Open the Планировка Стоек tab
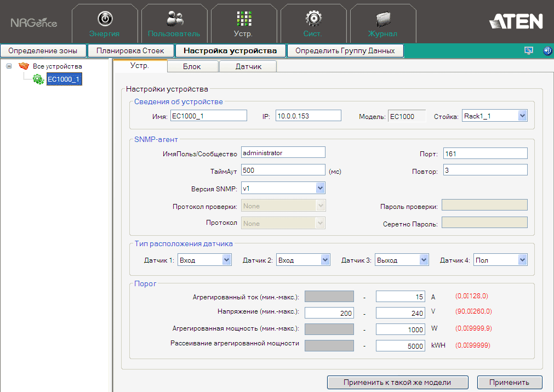This screenshot has width=554, height=392. click(x=130, y=51)
